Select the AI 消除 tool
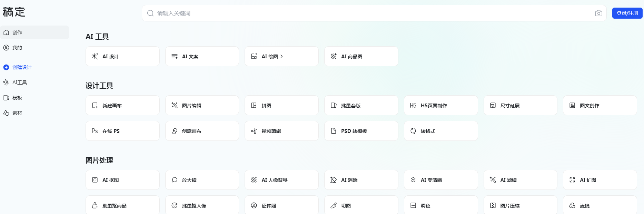This screenshot has height=214, width=644. 361,180
